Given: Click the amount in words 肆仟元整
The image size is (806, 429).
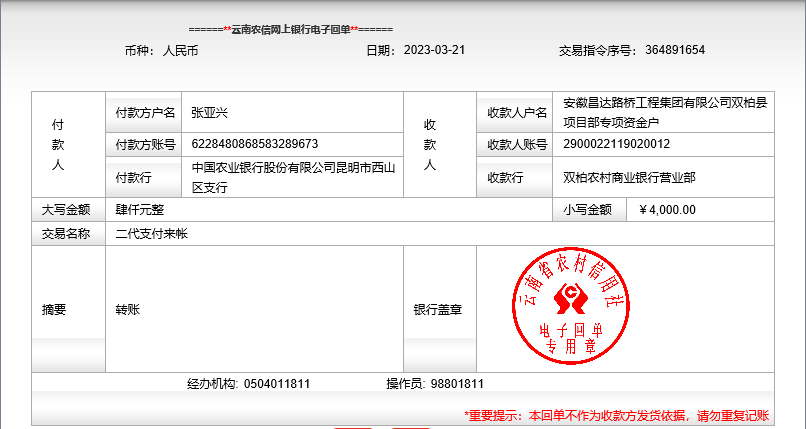Looking at the screenshot, I should [140, 210].
